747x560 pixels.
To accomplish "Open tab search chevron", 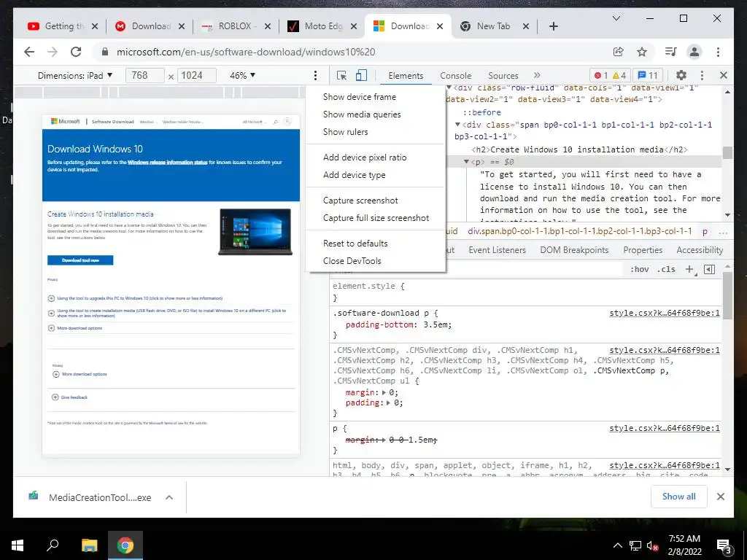I will point(616,18).
